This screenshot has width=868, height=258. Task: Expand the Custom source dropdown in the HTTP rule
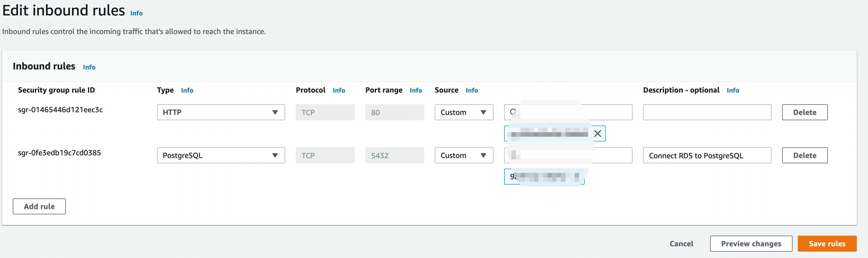[x=464, y=112]
